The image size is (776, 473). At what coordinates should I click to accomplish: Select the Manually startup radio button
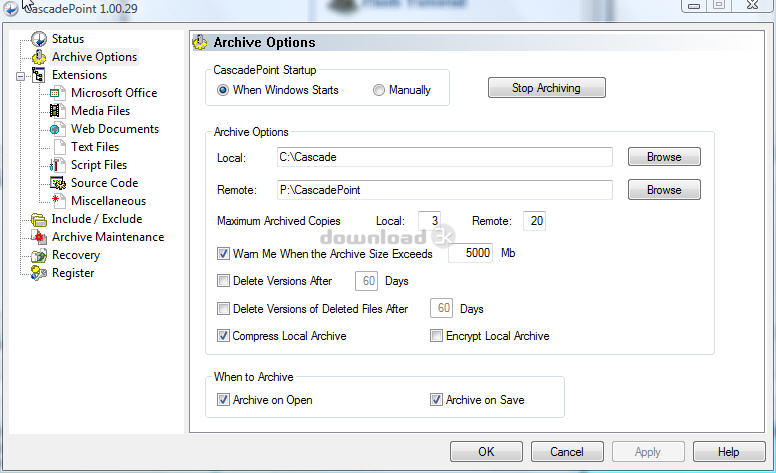coord(379,90)
